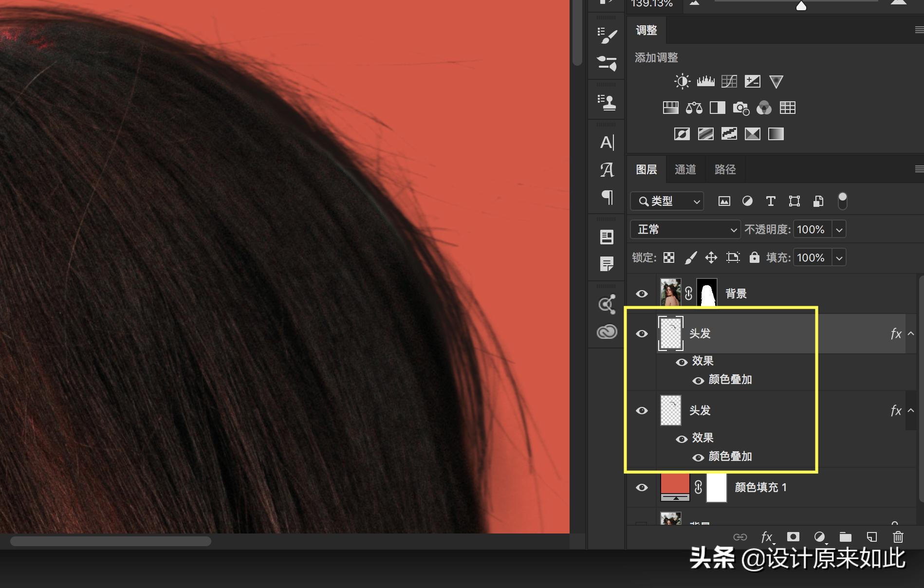Screen dimensions: 924x588
Task: Add a Curves adjustment
Action: click(x=729, y=81)
